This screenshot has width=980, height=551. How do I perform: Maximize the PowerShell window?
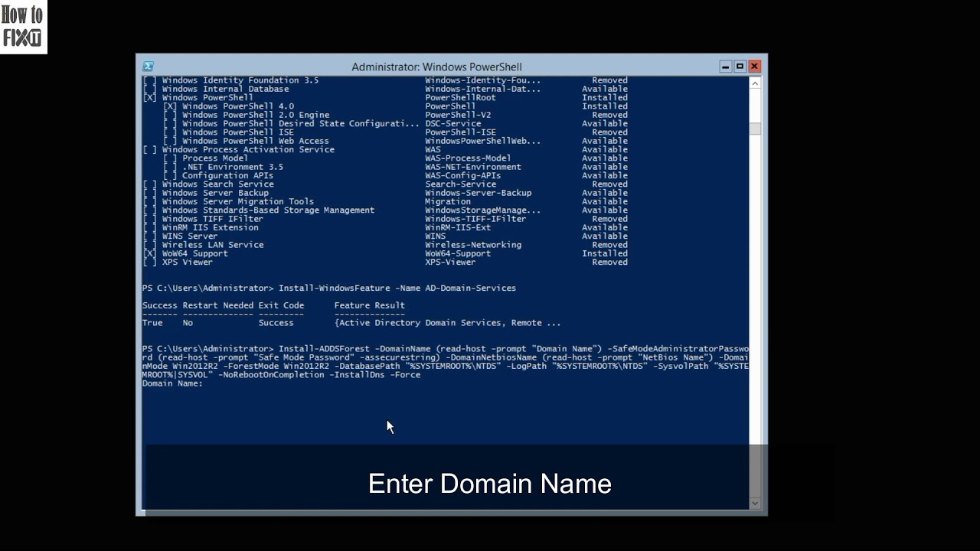[x=740, y=67]
